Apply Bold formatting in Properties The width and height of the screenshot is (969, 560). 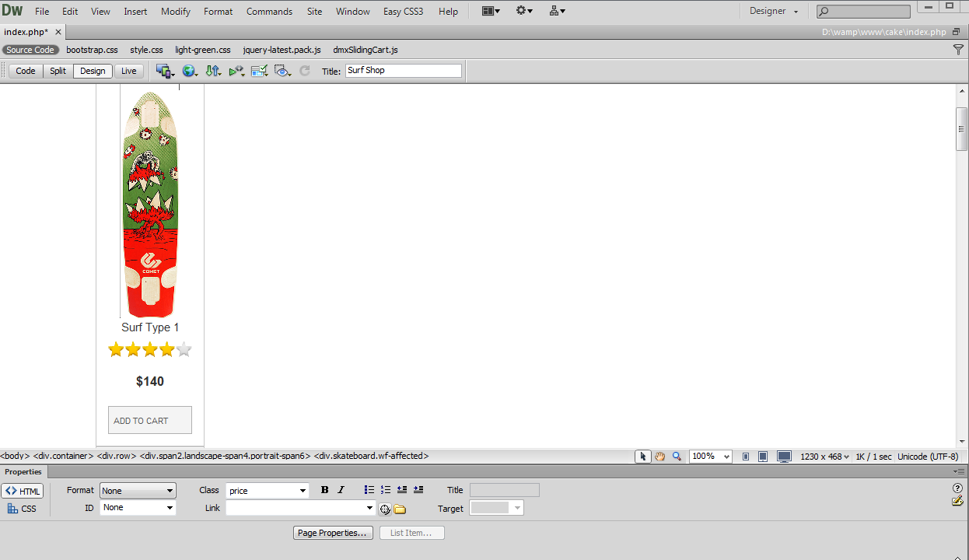coord(325,490)
